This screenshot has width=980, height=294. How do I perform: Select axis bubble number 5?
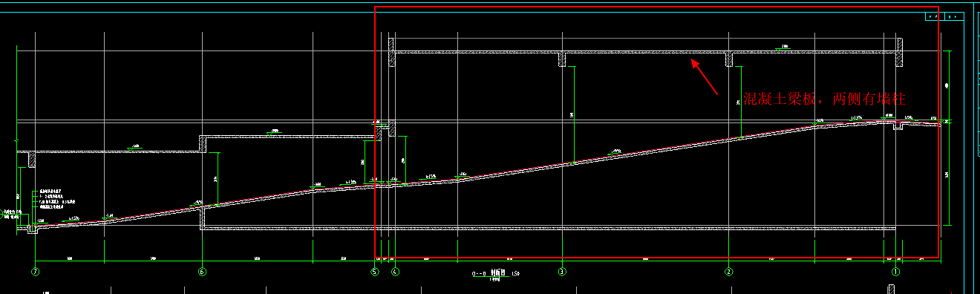coord(374,272)
